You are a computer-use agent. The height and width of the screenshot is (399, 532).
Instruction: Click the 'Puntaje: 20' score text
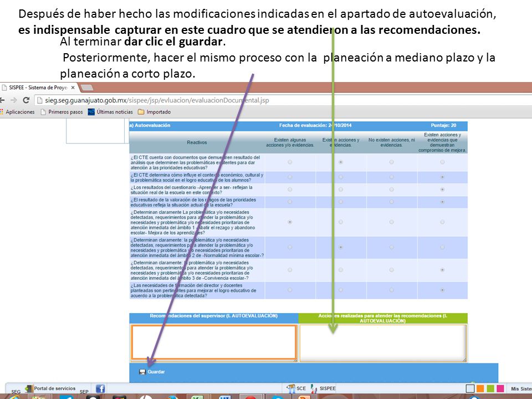click(443, 126)
